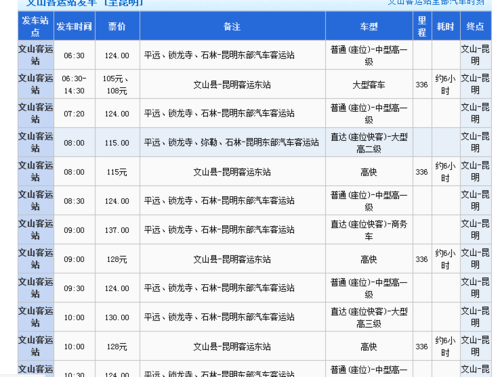Viewport: 500px width, 377px height.
Task: Click the 终点 column header
Action: 476,26
